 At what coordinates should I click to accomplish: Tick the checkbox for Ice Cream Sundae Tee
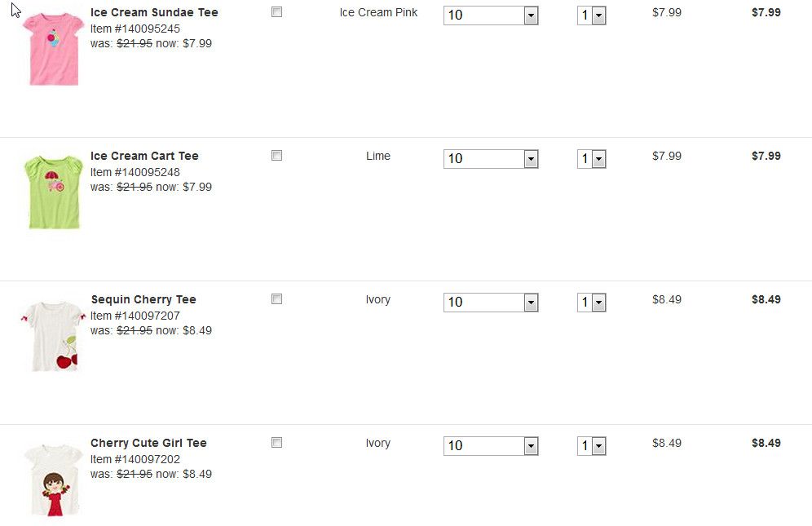[x=277, y=12]
